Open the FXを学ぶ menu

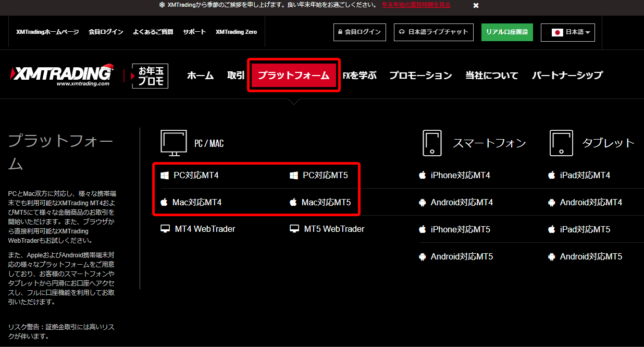pyautogui.click(x=360, y=75)
